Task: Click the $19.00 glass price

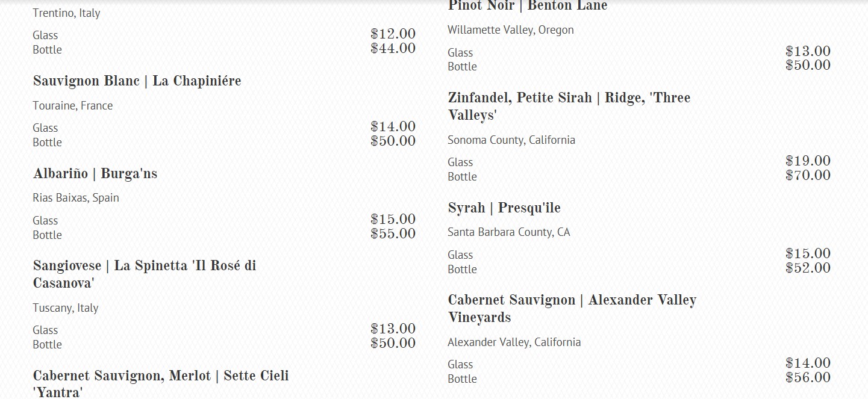Action: click(808, 161)
